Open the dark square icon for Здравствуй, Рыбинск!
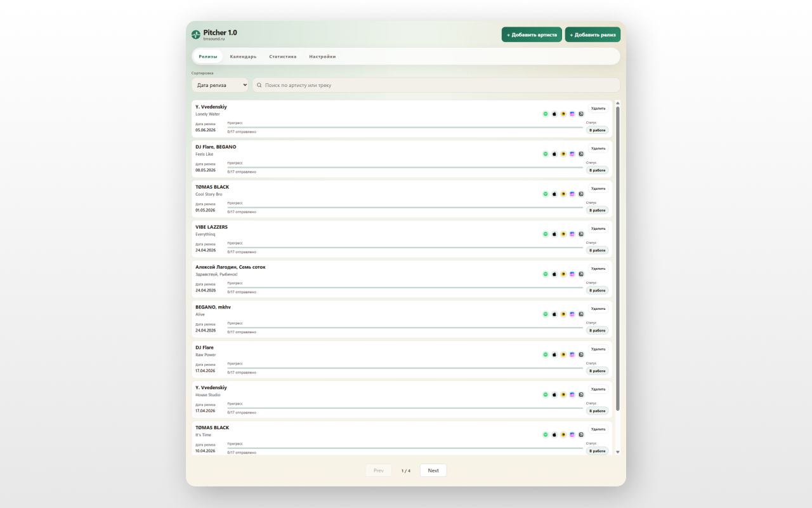 point(580,274)
